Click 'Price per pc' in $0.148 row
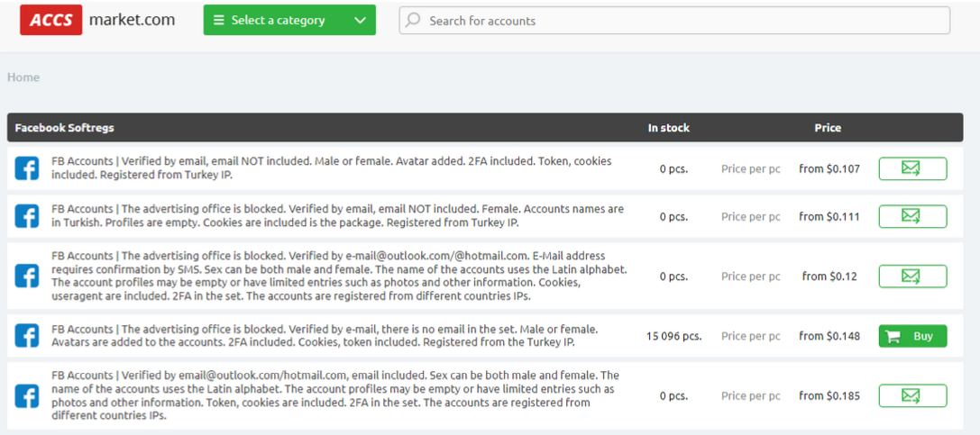Viewport: 980px width, 435px height. pyautogui.click(x=751, y=336)
